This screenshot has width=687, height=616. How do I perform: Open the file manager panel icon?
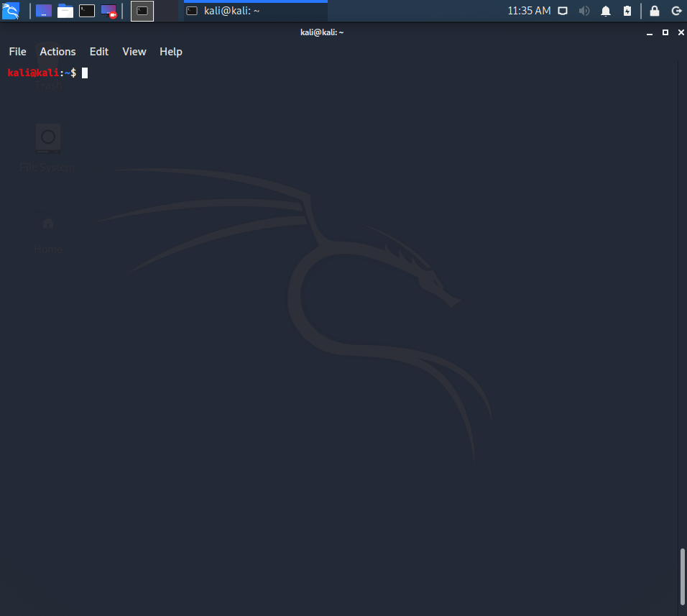pos(65,11)
